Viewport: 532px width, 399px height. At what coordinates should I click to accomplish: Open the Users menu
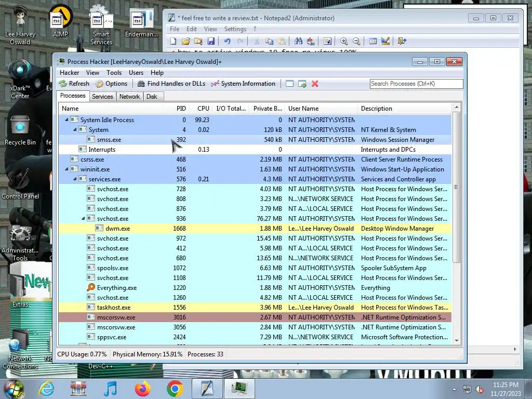136,73
